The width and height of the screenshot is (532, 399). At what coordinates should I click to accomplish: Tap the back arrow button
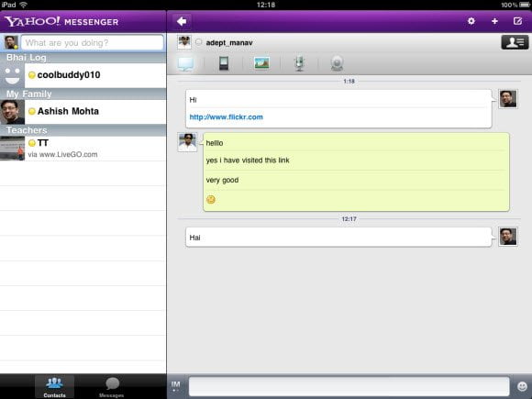click(x=182, y=22)
